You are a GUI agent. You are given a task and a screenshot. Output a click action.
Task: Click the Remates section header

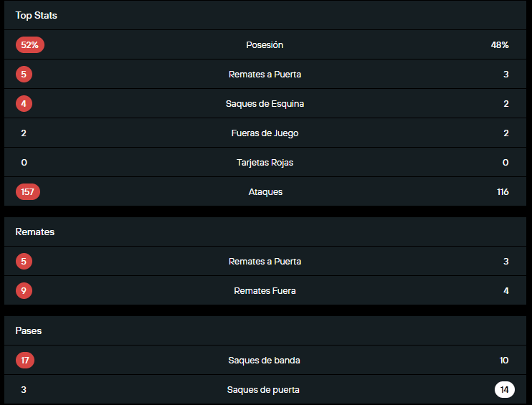[35, 232]
